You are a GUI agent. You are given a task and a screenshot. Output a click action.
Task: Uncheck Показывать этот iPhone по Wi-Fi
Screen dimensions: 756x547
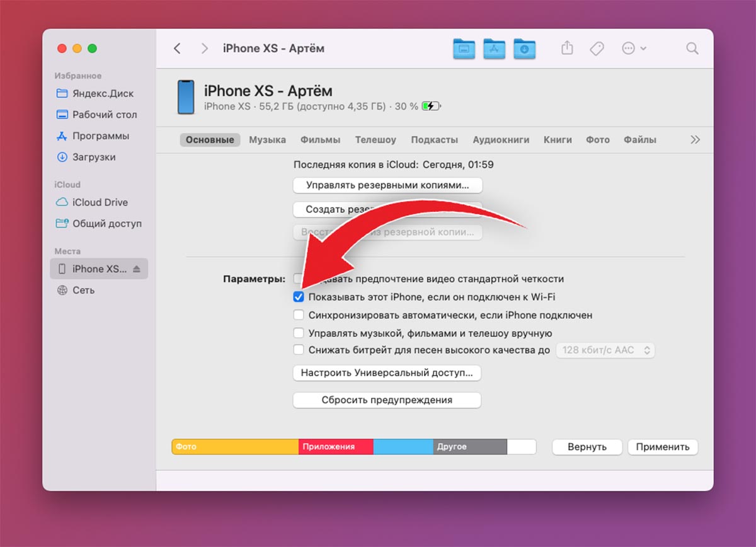tap(299, 297)
